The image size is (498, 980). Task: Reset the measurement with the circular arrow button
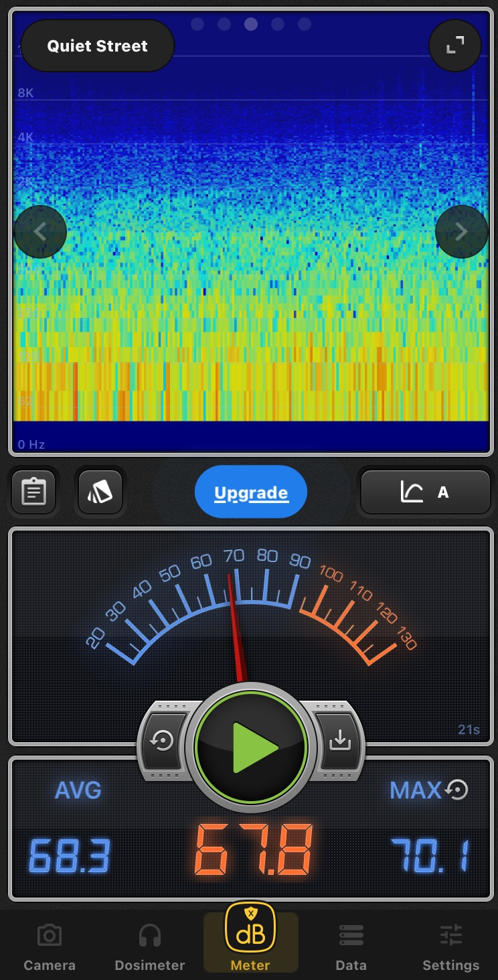163,742
